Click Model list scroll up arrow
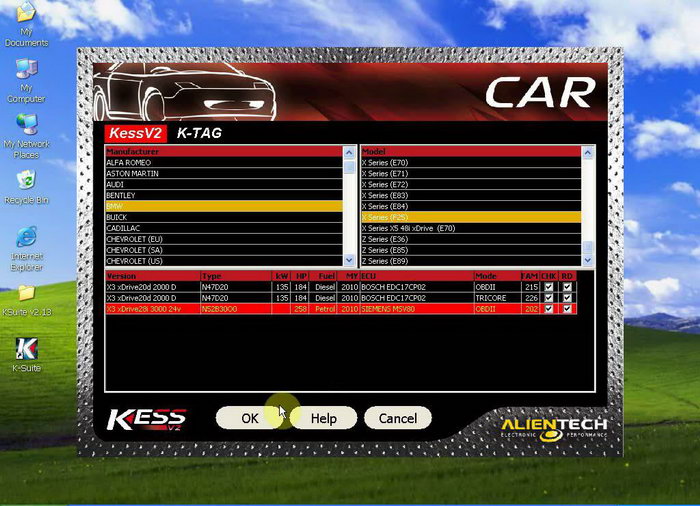The width and height of the screenshot is (700, 506). pos(588,152)
